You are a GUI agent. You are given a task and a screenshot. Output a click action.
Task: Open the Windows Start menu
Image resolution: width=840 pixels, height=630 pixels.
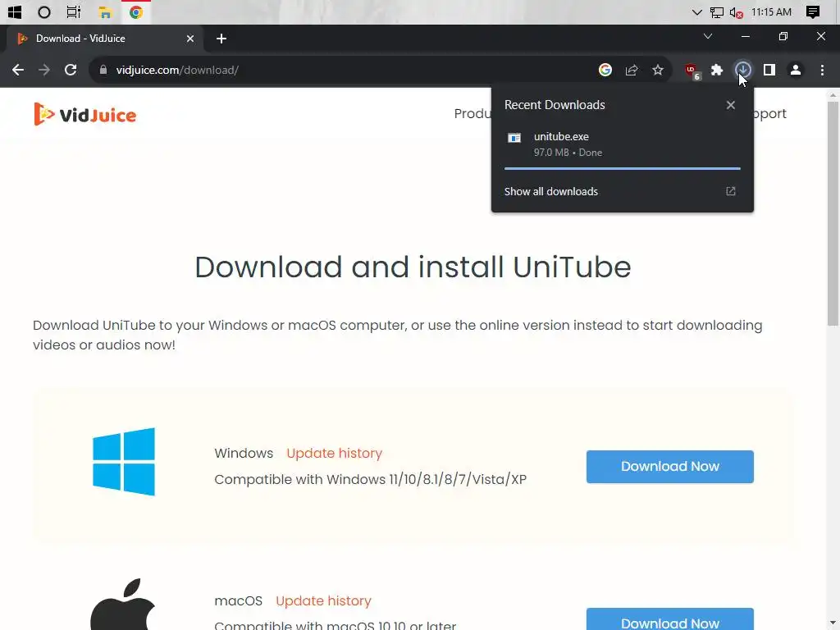coord(15,11)
